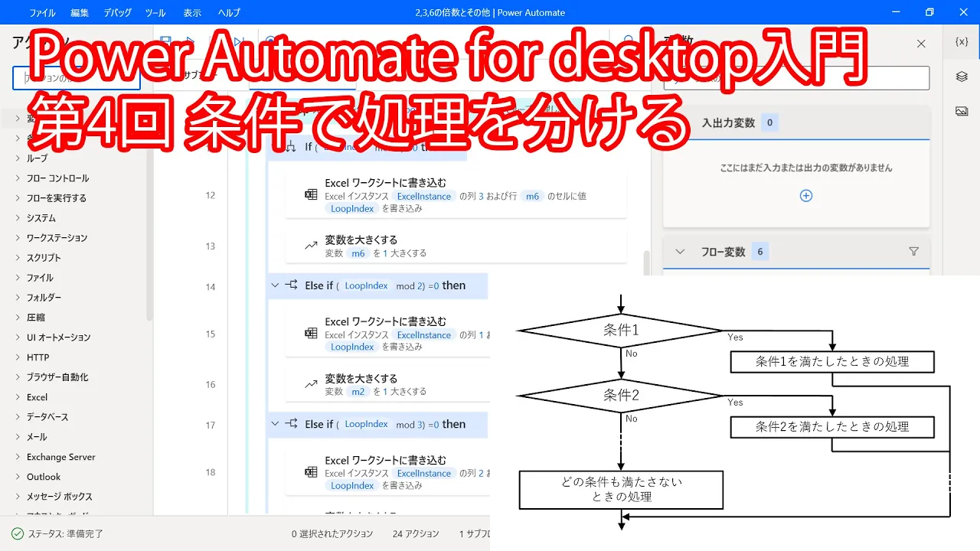
Task: Click '0 選択されたアクション' in the status bar
Action: click(332, 534)
